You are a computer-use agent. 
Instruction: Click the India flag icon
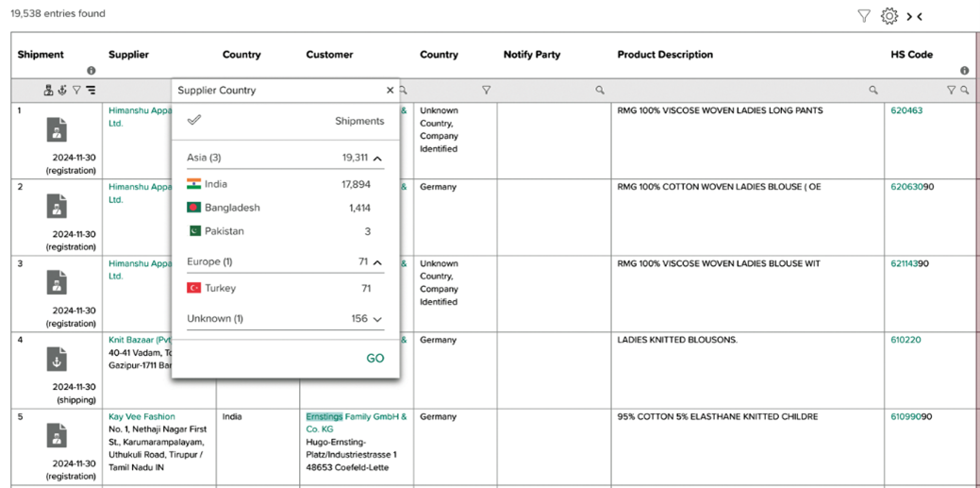pos(193,184)
